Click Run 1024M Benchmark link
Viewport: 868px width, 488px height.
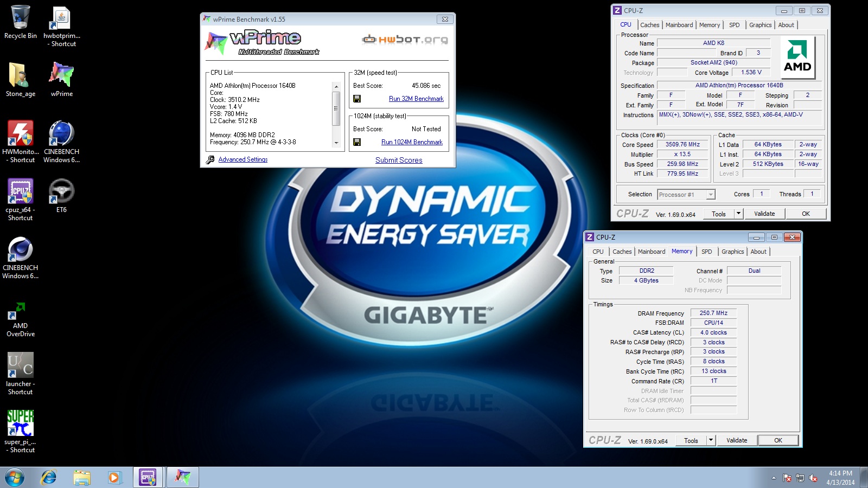[x=412, y=142]
